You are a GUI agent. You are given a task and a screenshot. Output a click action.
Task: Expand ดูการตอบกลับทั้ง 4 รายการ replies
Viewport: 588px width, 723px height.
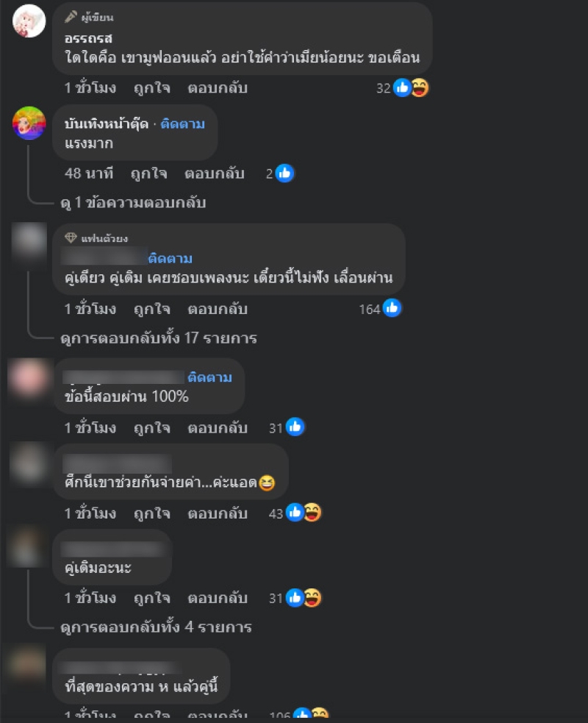point(156,627)
